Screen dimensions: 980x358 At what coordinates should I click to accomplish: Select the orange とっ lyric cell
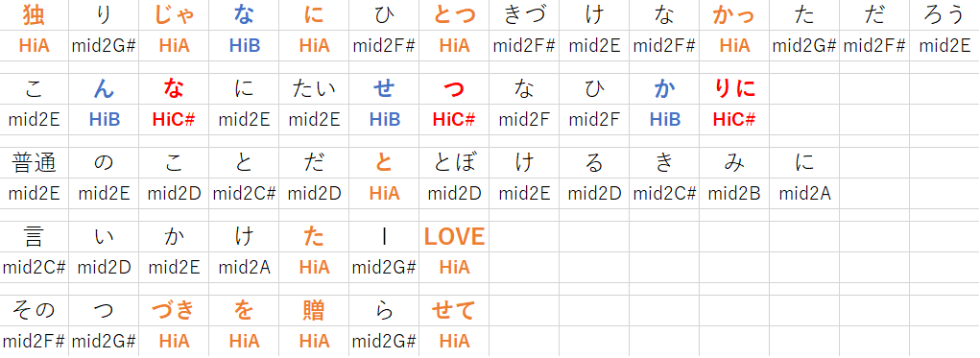454,15
